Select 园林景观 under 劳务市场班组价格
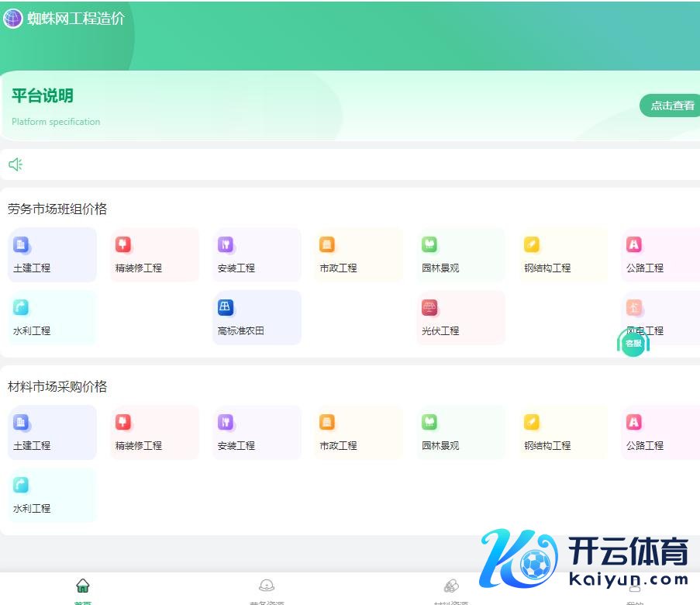Image resolution: width=700 pixels, height=605 pixels. tap(460, 255)
